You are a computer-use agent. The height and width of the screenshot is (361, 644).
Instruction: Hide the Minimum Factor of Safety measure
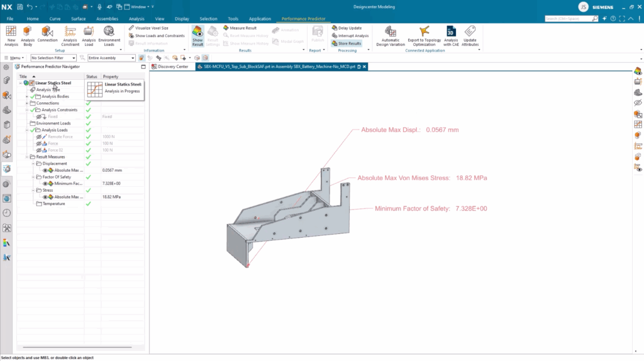tap(45, 184)
